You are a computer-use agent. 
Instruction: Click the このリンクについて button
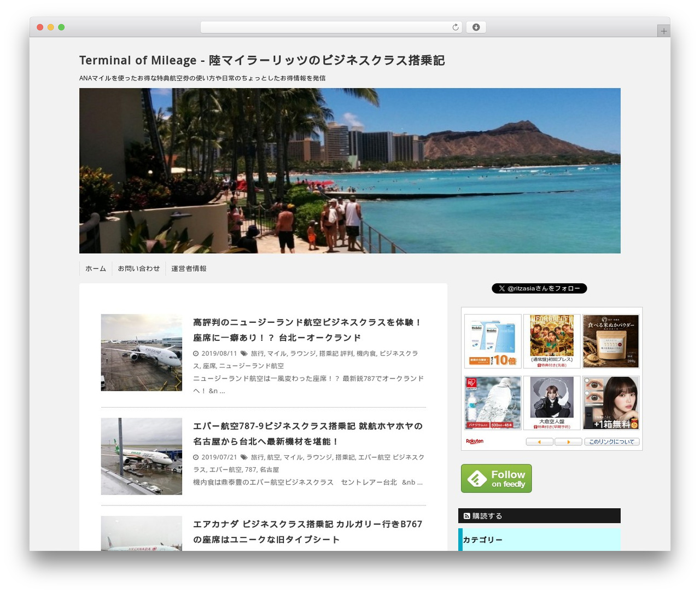(x=611, y=441)
